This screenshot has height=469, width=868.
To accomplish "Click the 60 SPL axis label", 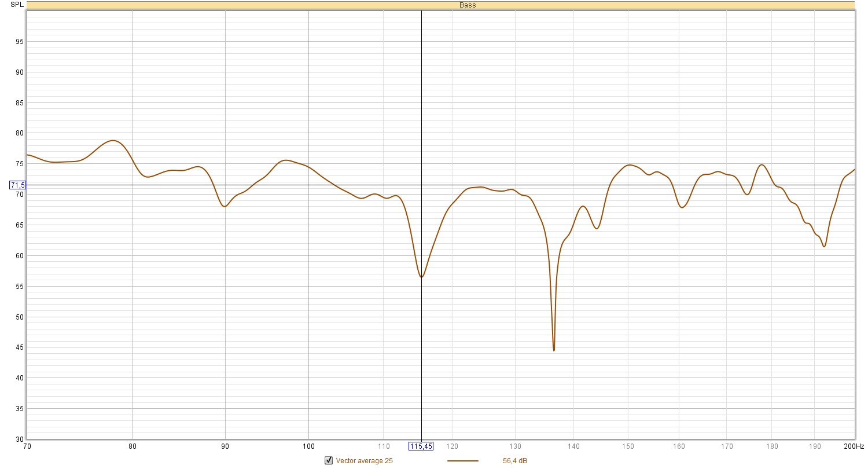I will 20,255.
